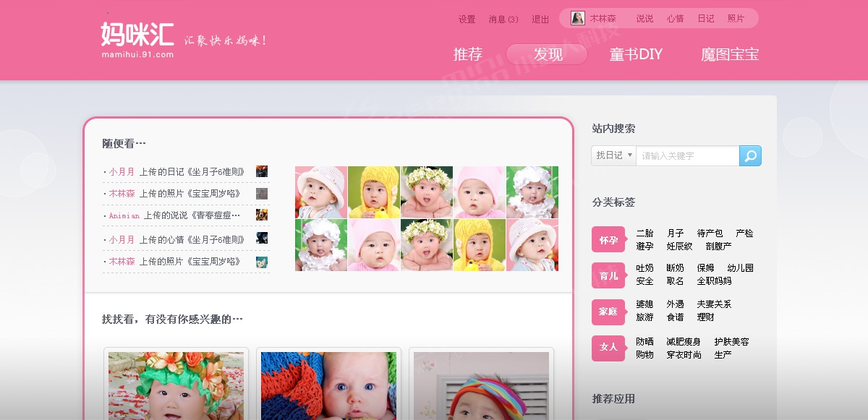Select the 安全 tag

pos(644,281)
